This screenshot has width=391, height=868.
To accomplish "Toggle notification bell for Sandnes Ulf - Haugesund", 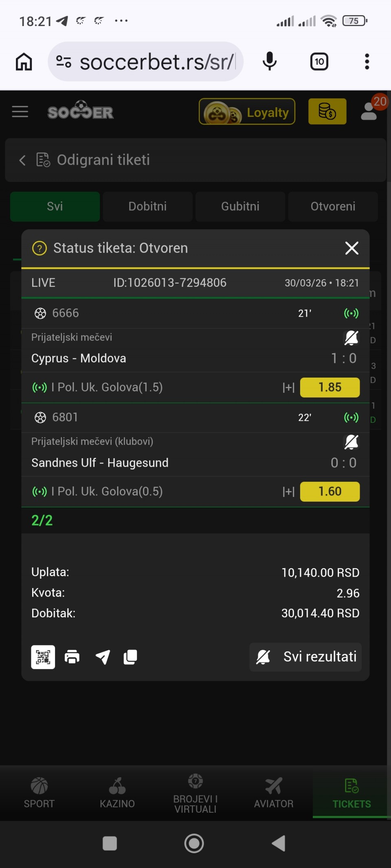I will tap(351, 442).
